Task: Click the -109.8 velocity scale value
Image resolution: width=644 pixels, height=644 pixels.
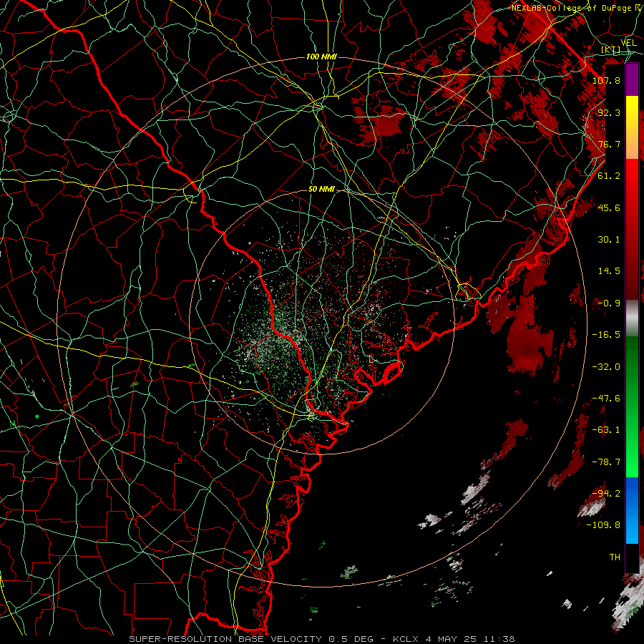Action: 603,525
